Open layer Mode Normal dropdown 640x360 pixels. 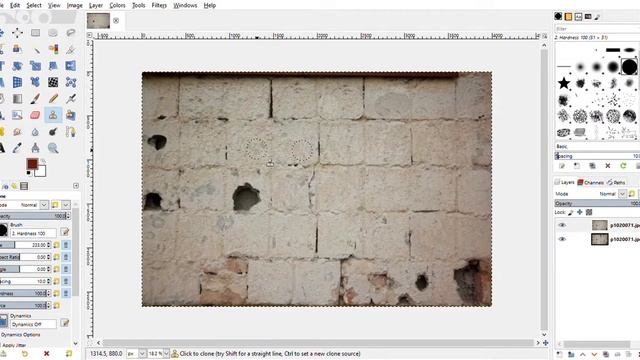[x=622, y=194]
